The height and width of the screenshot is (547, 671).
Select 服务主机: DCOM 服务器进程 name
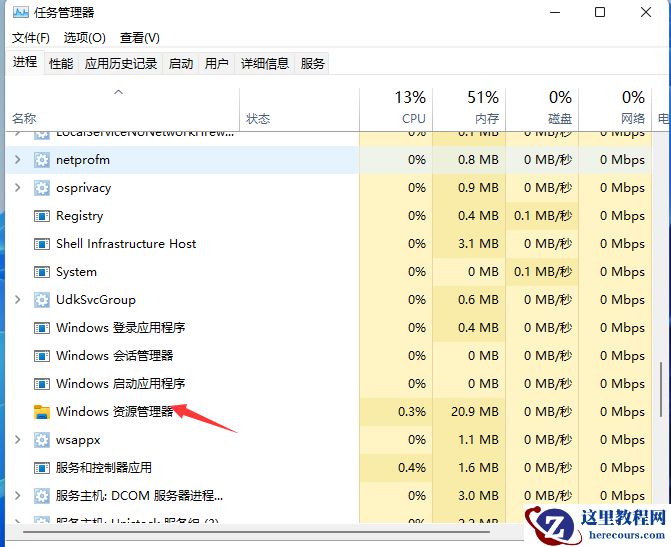point(139,496)
